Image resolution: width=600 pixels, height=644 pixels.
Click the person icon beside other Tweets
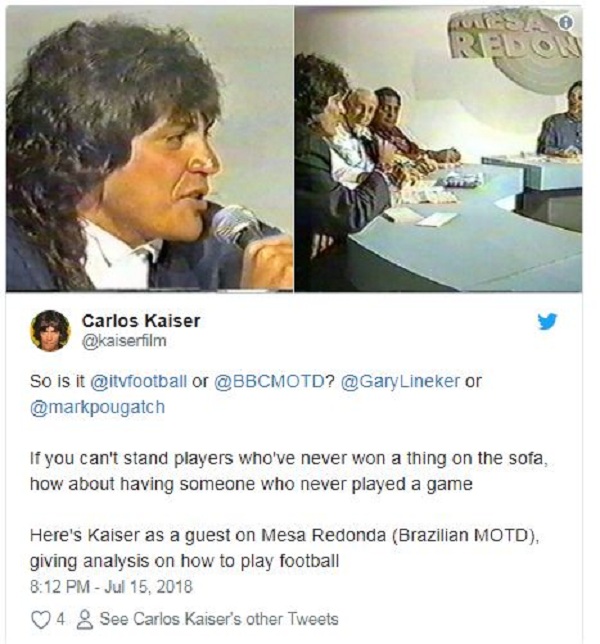click(x=85, y=619)
